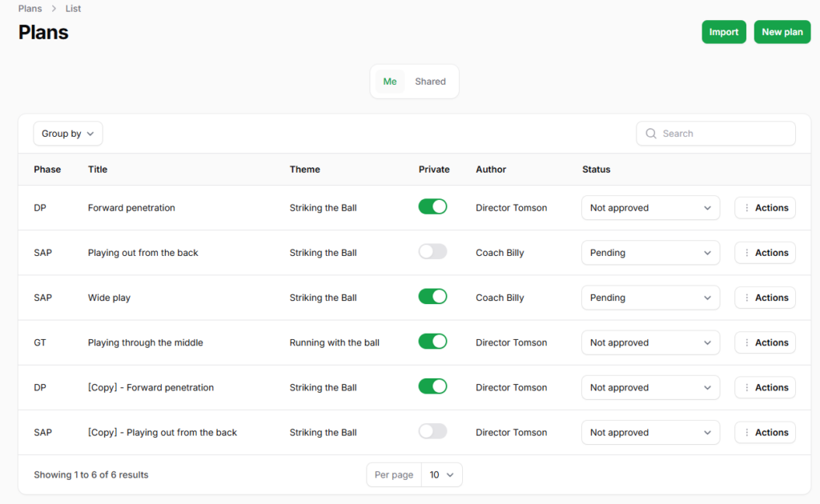Click the Import button
Viewport: 820px width, 504px height.
pyautogui.click(x=724, y=32)
